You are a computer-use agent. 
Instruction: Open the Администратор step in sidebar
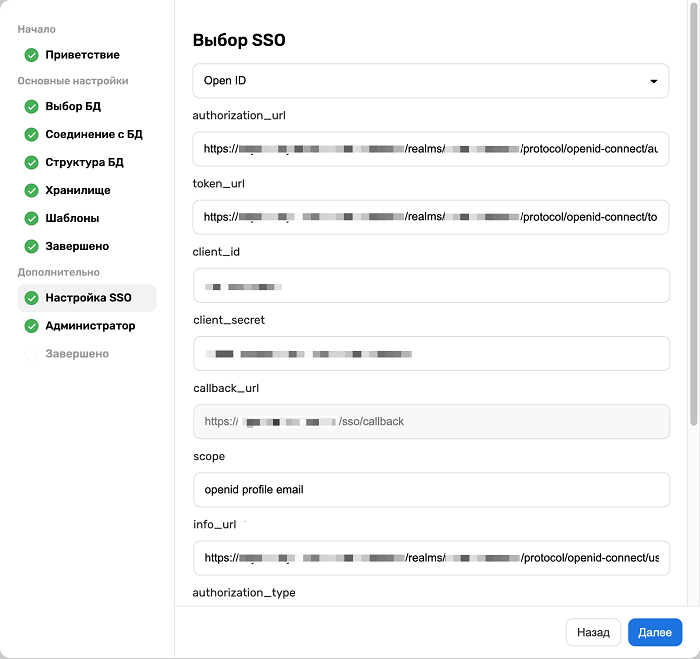(x=90, y=326)
